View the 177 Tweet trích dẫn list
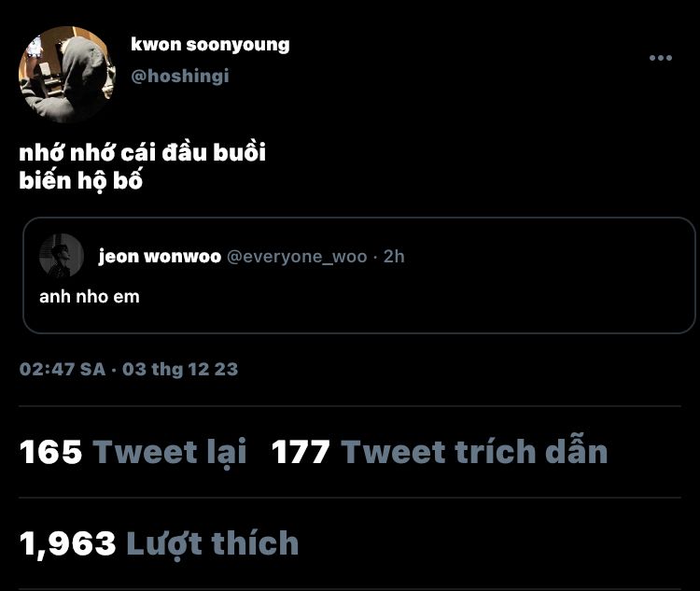Image resolution: width=700 pixels, height=591 pixels. (x=440, y=452)
